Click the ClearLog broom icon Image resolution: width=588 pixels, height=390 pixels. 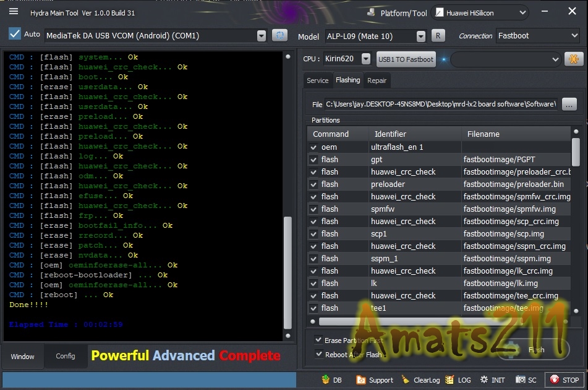tap(406, 380)
